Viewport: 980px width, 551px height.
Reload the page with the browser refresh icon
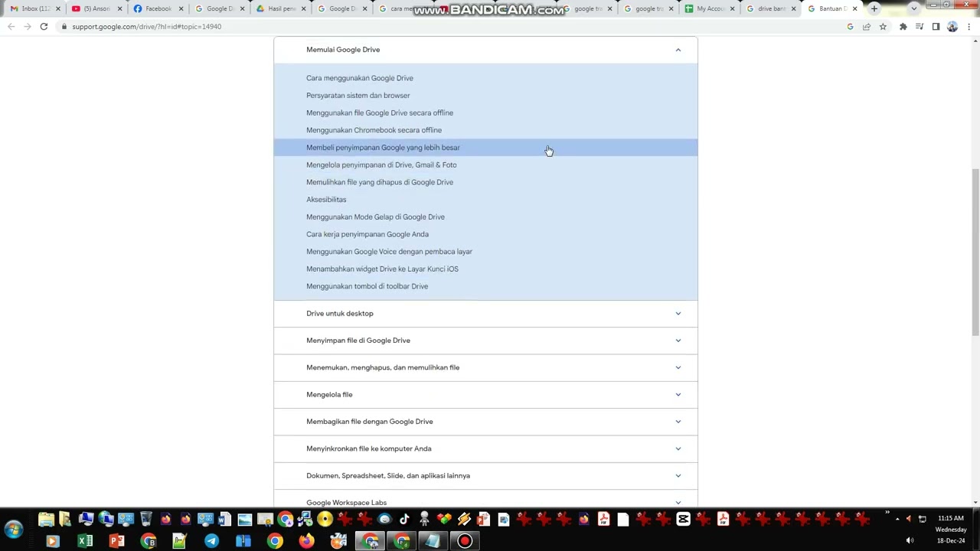(44, 27)
